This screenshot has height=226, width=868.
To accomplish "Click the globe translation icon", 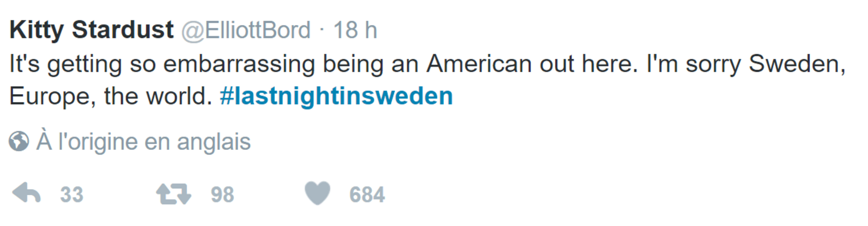I will pos(19,141).
